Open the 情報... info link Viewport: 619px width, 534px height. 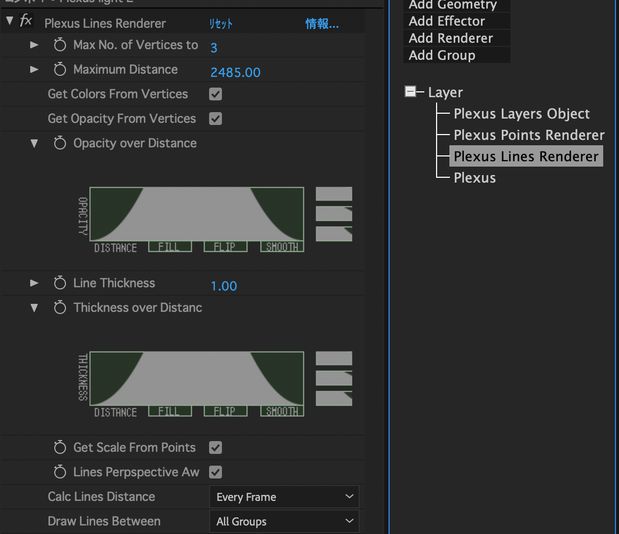(x=322, y=24)
